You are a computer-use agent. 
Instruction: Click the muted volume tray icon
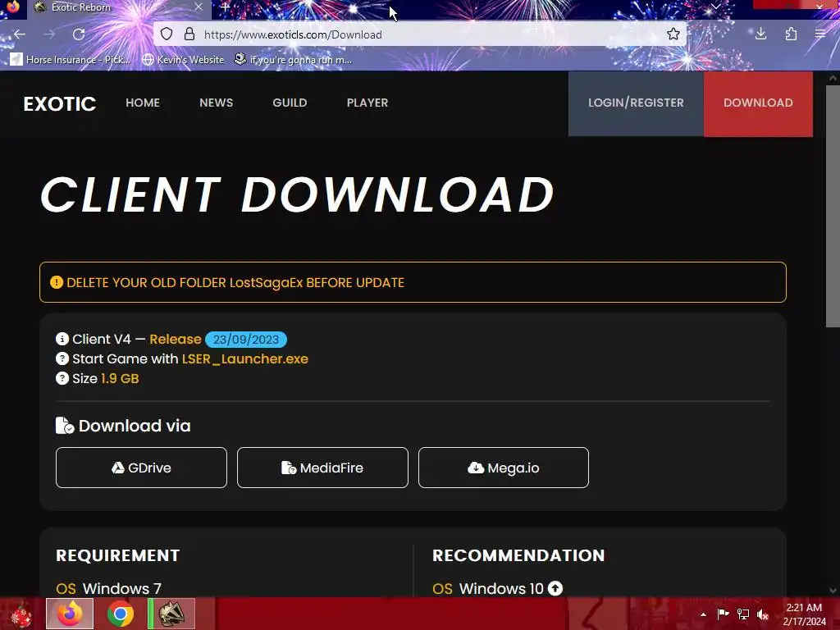[763, 614]
